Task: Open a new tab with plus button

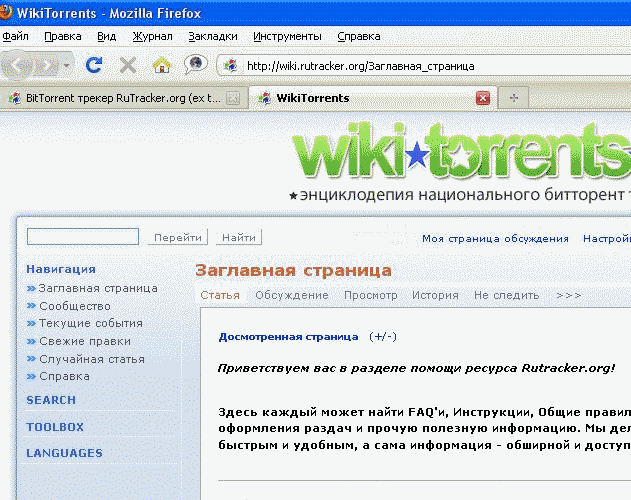Action: pyautogui.click(x=514, y=97)
